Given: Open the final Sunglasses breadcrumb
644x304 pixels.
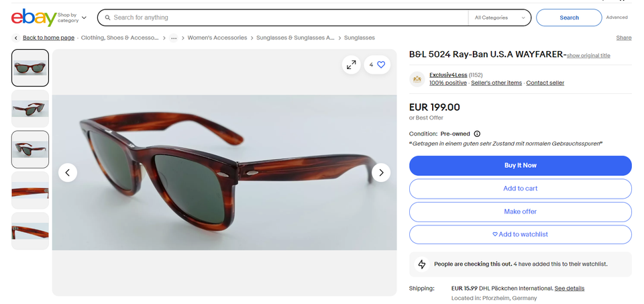Looking at the screenshot, I should [x=360, y=38].
